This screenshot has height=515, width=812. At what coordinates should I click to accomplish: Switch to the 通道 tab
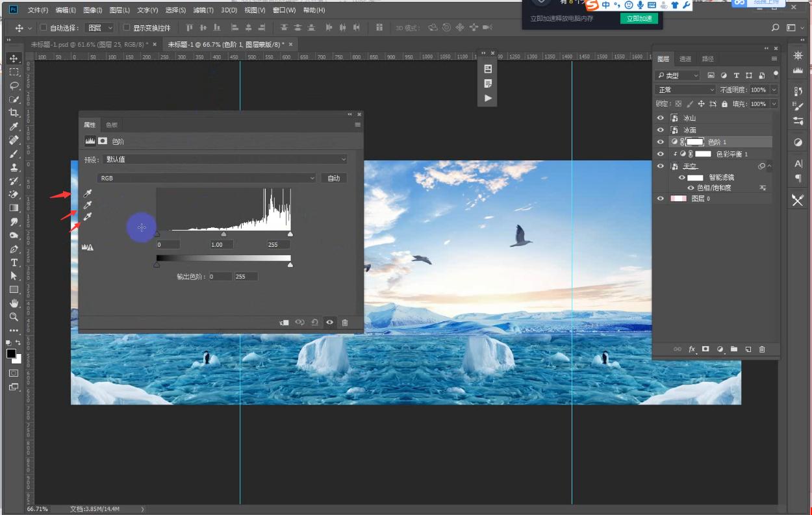[685, 59]
